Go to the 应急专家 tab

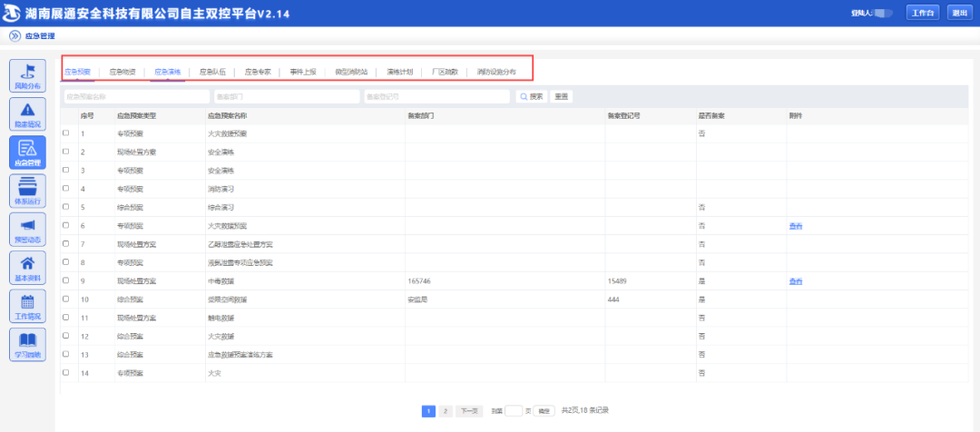click(x=258, y=72)
